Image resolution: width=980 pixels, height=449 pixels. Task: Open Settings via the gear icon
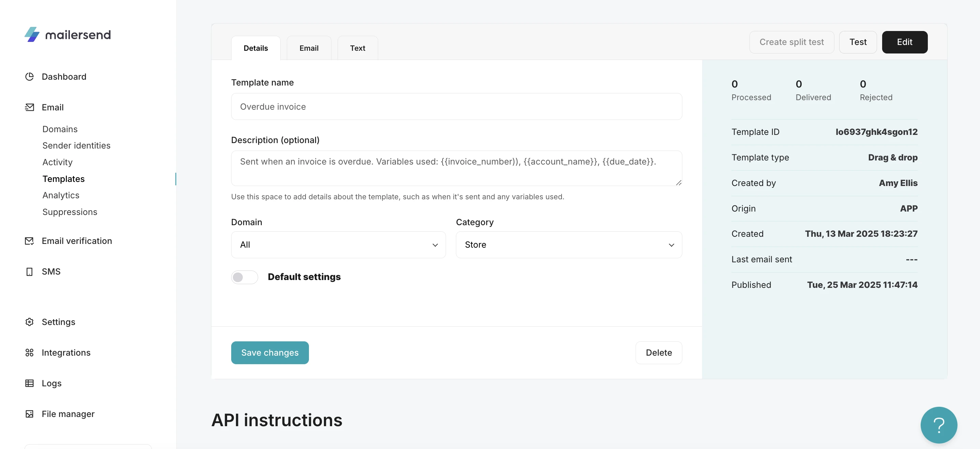29,322
